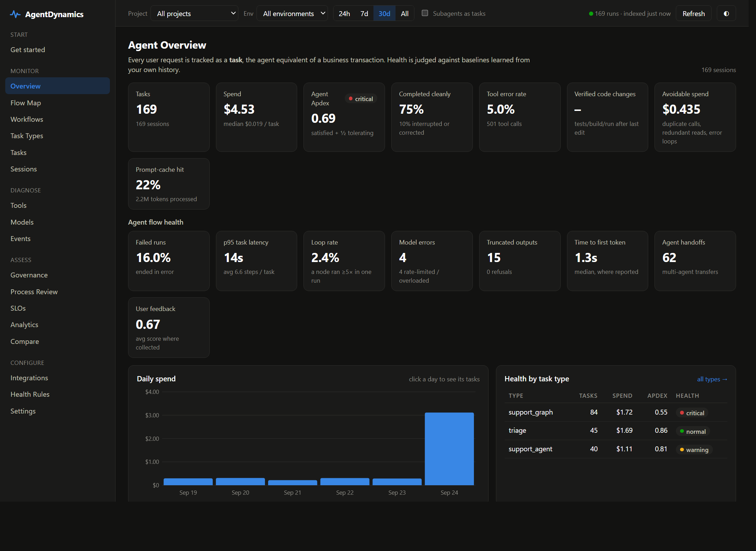Click the Failed runs 16.0% card
Screen dimensions: 756x551
(x=169, y=261)
